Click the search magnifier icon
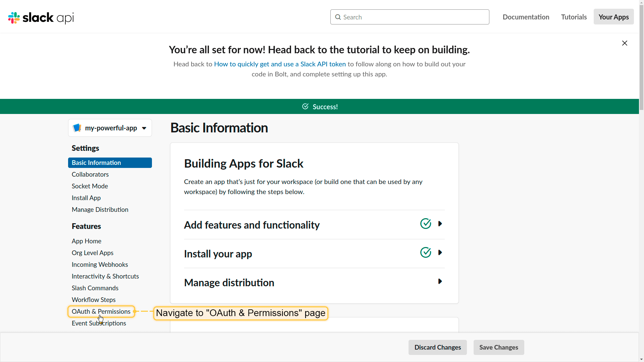644x362 pixels. pos(338,17)
